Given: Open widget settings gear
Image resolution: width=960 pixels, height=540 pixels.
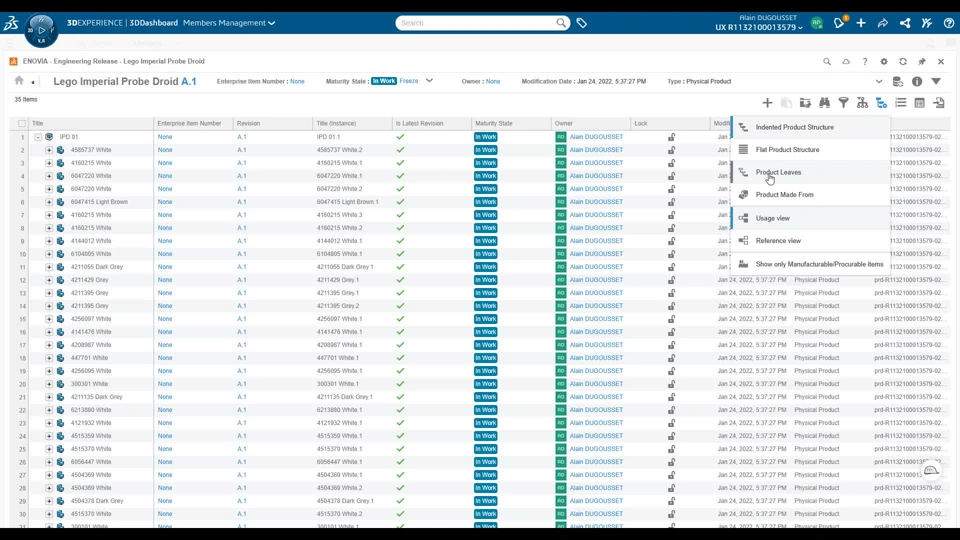Looking at the screenshot, I should [x=883, y=61].
